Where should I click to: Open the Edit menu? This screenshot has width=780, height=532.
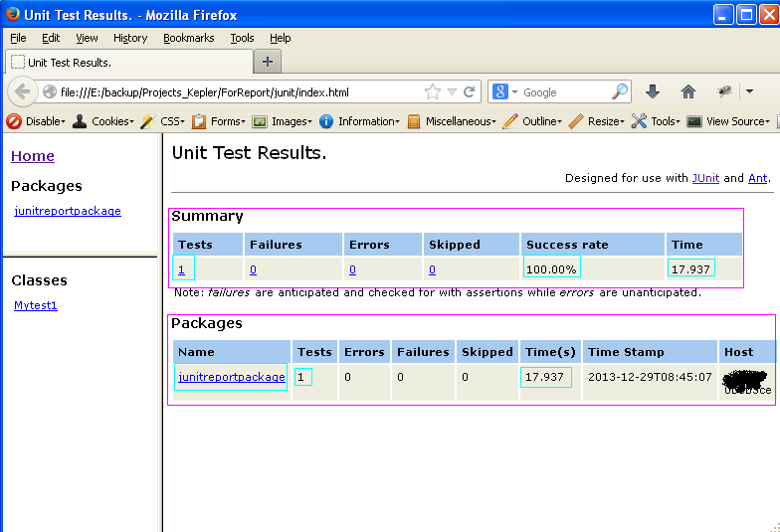(x=51, y=38)
